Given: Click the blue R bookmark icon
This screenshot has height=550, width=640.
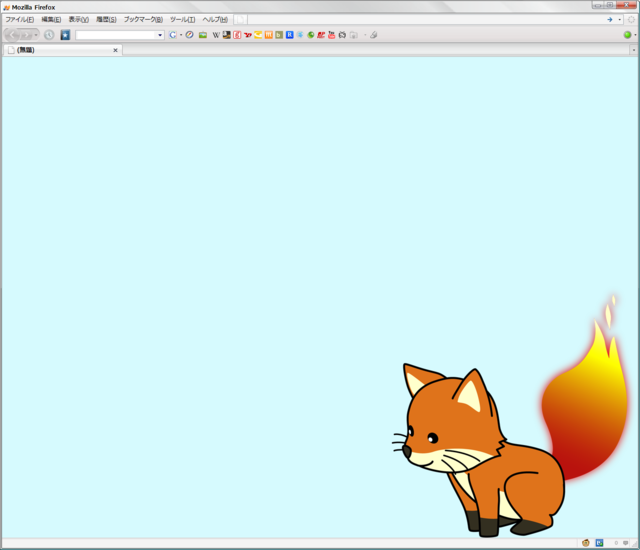Looking at the screenshot, I should coord(289,35).
